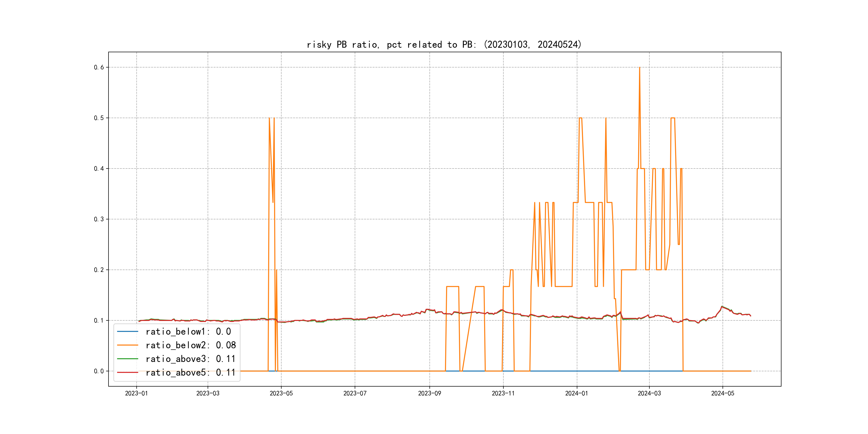This screenshot has height=434, width=868.
Task: Select the 'ratio_below1: 0.0' legend label
Action: (x=188, y=332)
